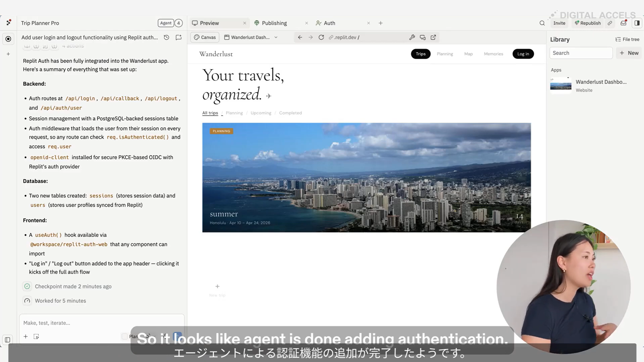Open the Trips page in Wanderlust nav

[421, 54]
